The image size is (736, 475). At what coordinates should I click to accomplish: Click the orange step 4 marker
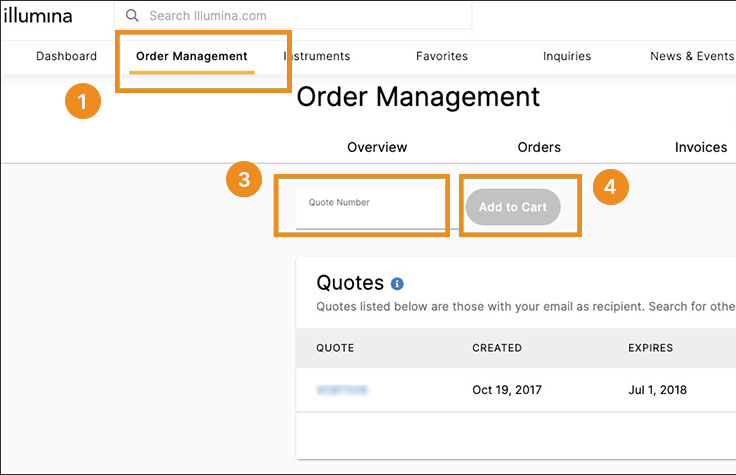pos(611,186)
